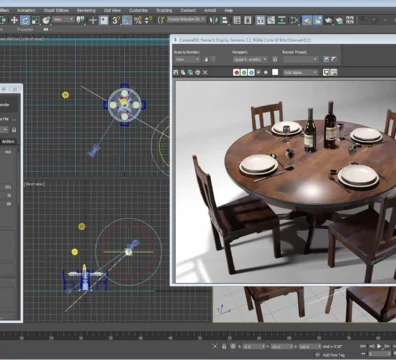Toggle alpha channel display

click(x=258, y=72)
